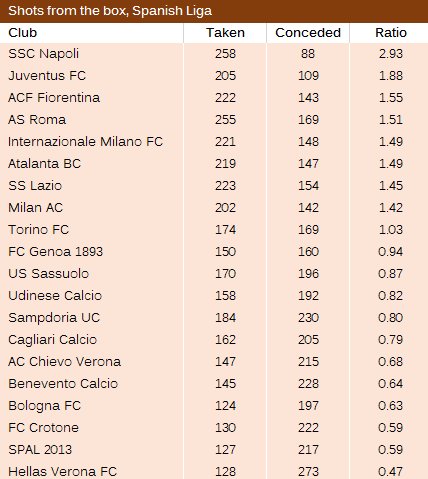Click Milan AC club name
This screenshot has width=428, height=479.
tap(35, 208)
